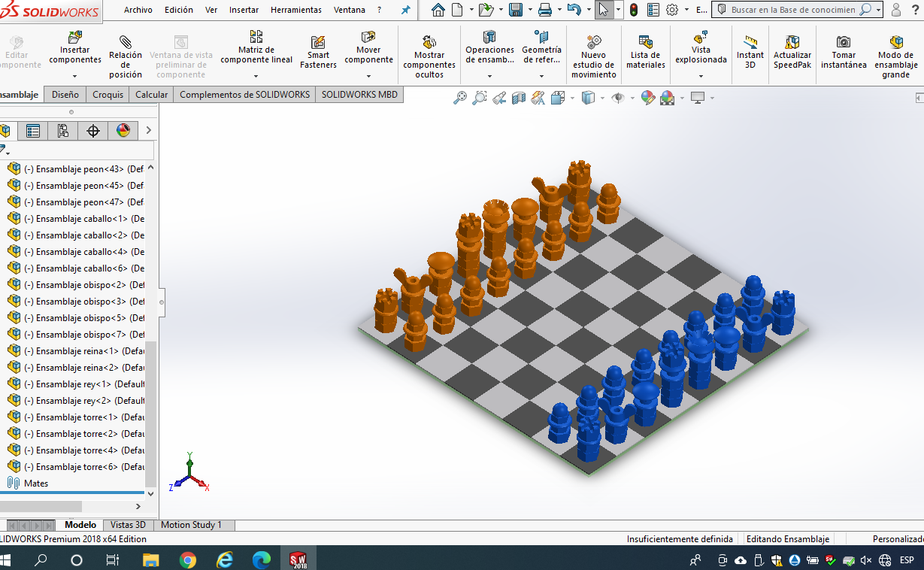
Task: Switch to the Croquis tab
Action: (108, 94)
